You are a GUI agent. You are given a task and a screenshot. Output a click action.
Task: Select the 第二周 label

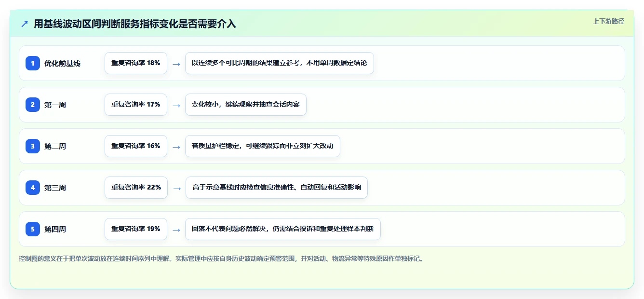coord(55,146)
